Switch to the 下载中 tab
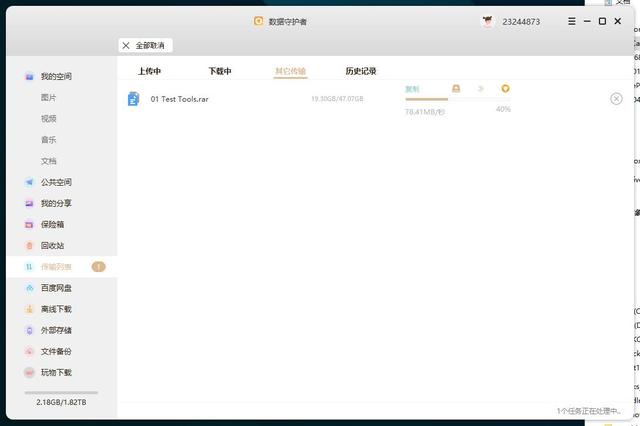The image size is (640, 426). (220, 71)
